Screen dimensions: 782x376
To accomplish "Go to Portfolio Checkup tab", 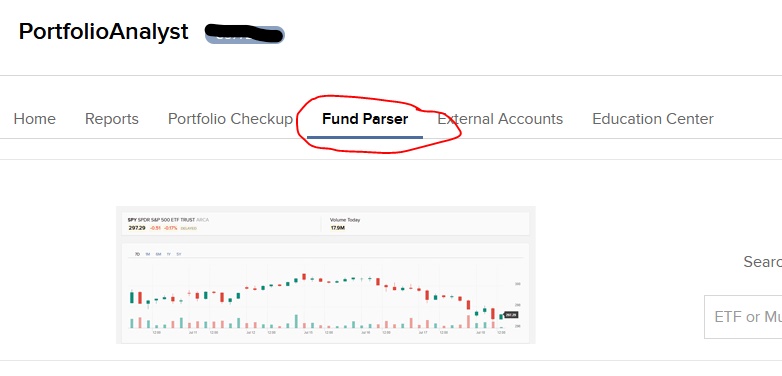I will pos(230,119).
